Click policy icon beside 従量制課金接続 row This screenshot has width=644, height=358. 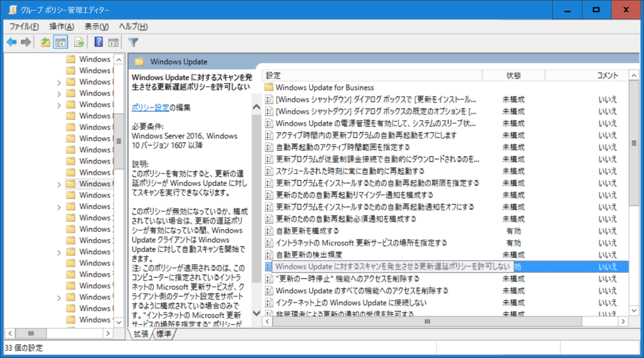(x=269, y=159)
